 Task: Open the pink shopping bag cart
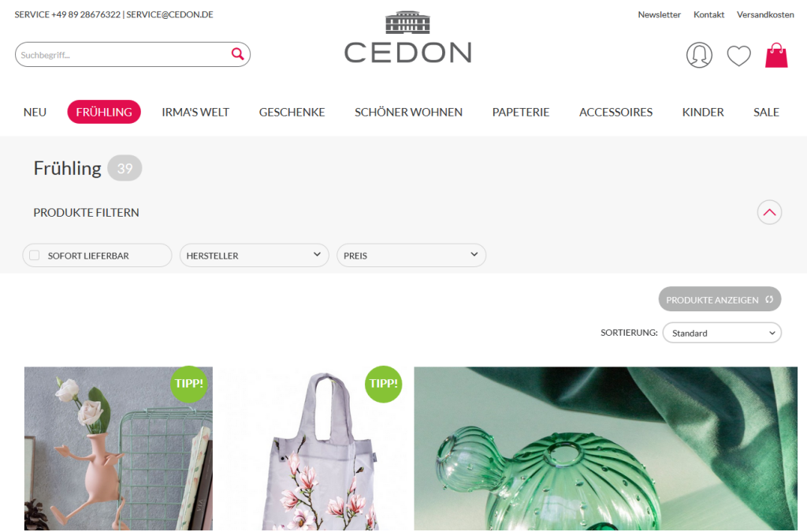click(x=776, y=55)
